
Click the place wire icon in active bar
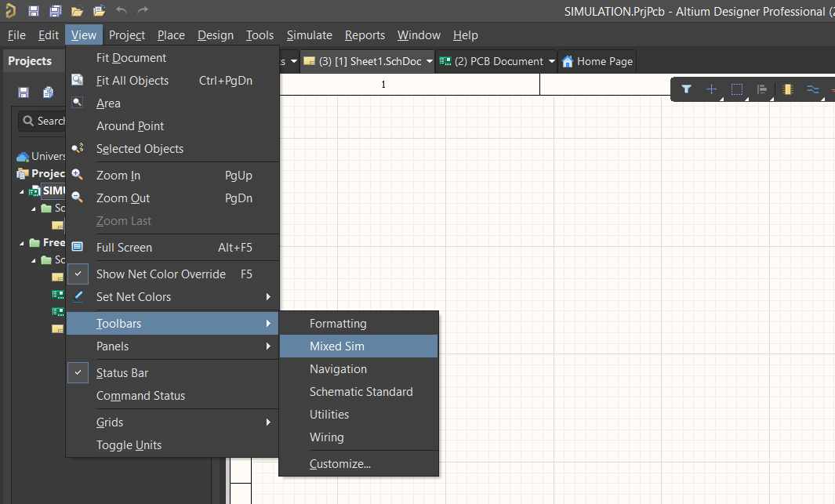(812, 89)
